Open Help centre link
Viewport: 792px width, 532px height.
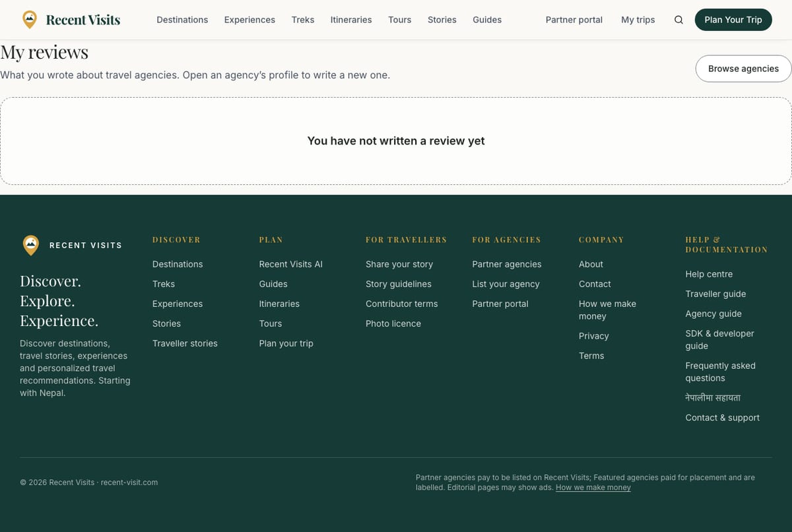pyautogui.click(x=709, y=274)
